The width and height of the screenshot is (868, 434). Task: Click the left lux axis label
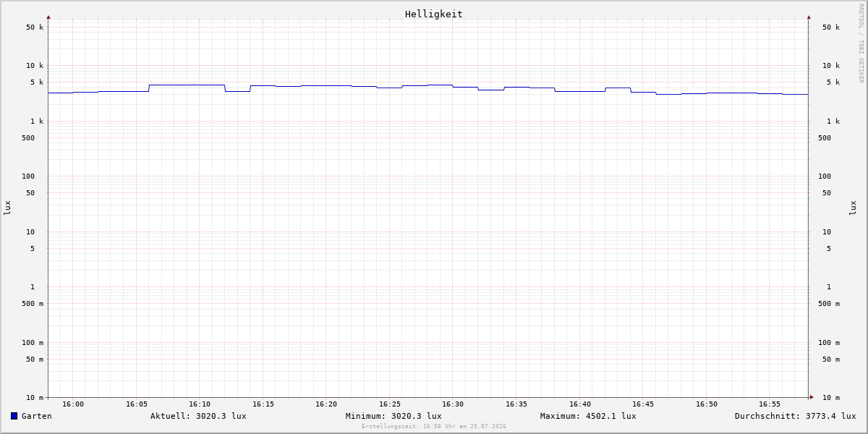pyautogui.click(x=7, y=208)
